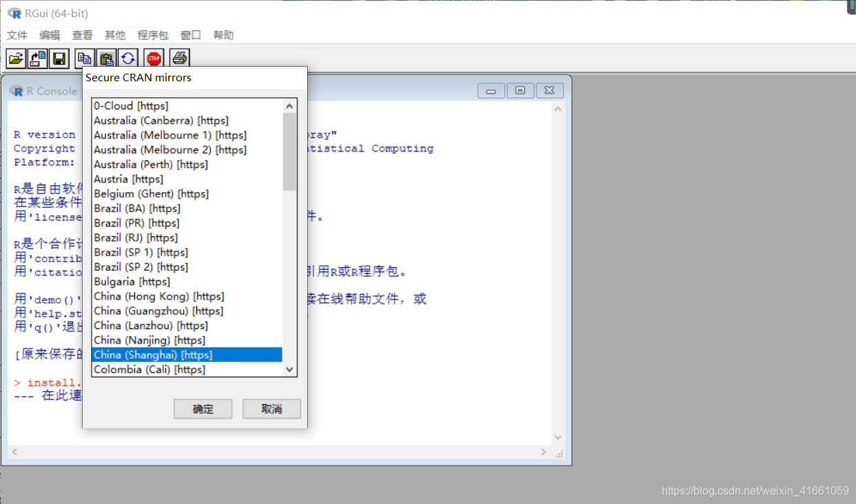Select Australia (Melbourne 1) [https] mirror
This screenshot has width=856, height=504.
tap(187, 135)
